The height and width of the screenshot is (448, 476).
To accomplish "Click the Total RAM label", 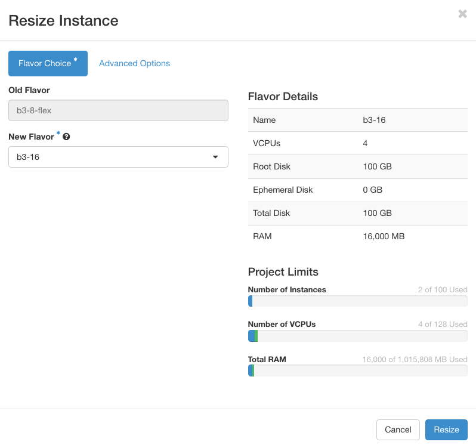I will pos(267,359).
